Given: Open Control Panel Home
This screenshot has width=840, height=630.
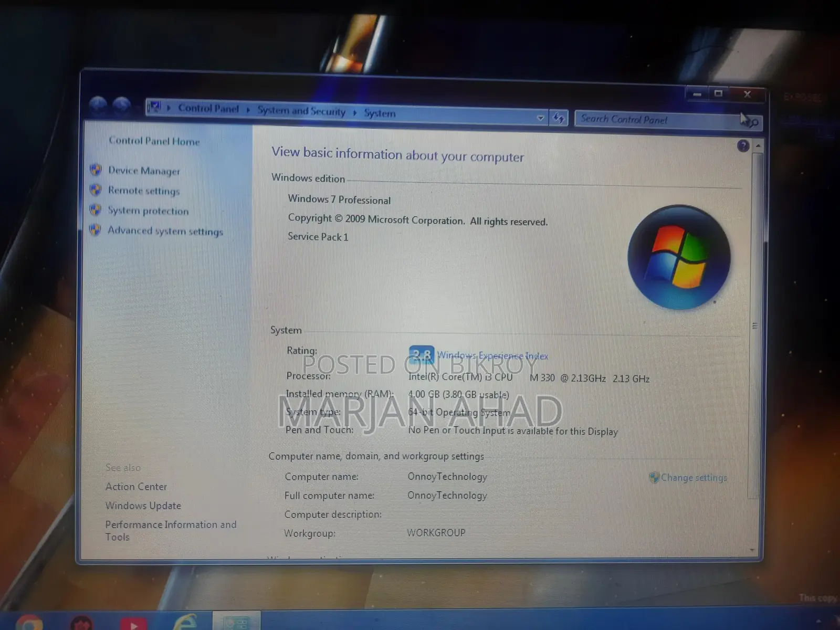Looking at the screenshot, I should pos(154,141).
